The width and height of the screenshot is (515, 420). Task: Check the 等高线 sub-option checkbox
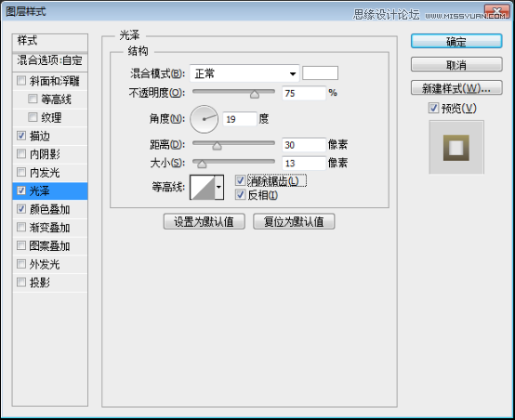click(33, 98)
